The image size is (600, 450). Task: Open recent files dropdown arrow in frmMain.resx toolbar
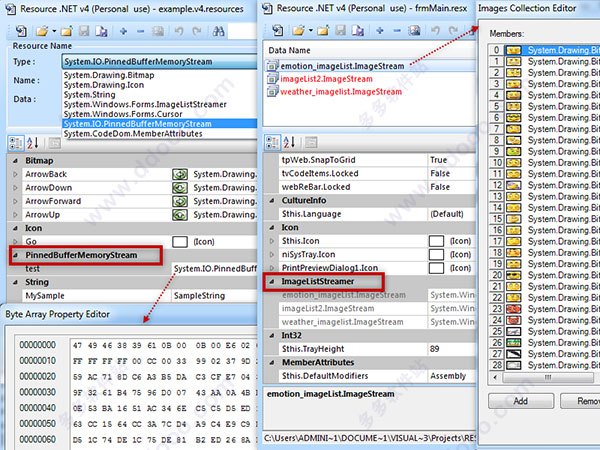(310, 31)
